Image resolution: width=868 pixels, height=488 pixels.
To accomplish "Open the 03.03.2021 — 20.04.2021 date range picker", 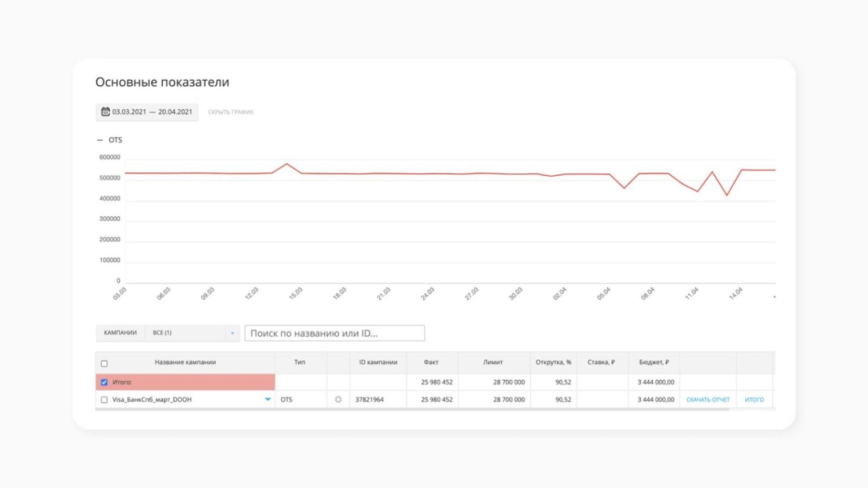I will [x=152, y=112].
